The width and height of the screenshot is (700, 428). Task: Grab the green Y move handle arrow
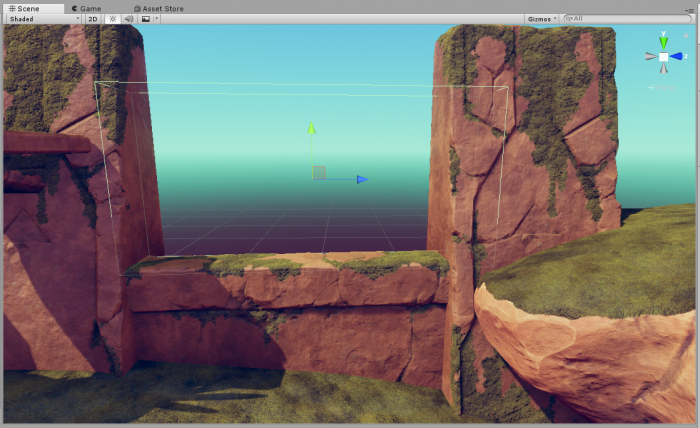pos(312,129)
